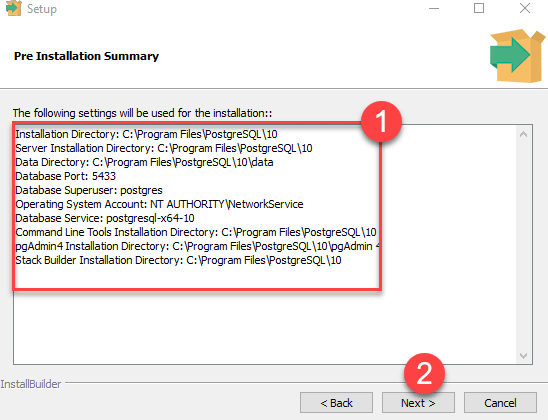Click the Next > button
The image size is (548, 420).
pyautogui.click(x=418, y=403)
